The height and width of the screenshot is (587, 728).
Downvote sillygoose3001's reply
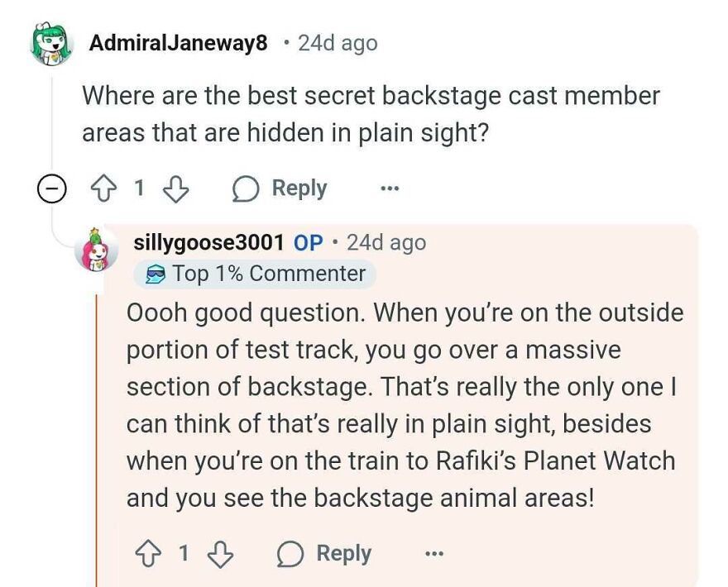pos(220,552)
